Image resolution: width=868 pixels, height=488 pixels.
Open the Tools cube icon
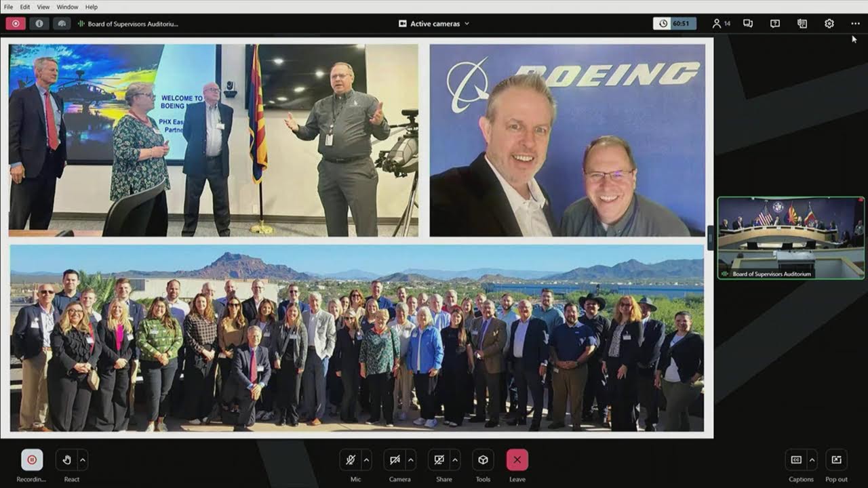pos(483,460)
